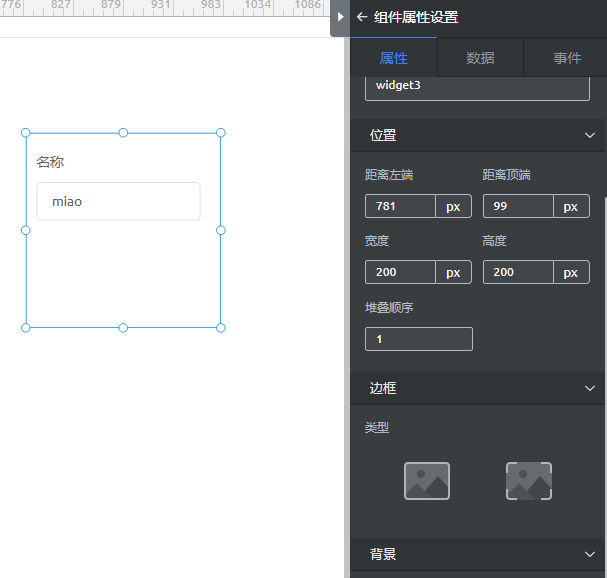This screenshot has width=607, height=578.
Task: Click the right-middle resize handle of the widget
Action: 221,230
